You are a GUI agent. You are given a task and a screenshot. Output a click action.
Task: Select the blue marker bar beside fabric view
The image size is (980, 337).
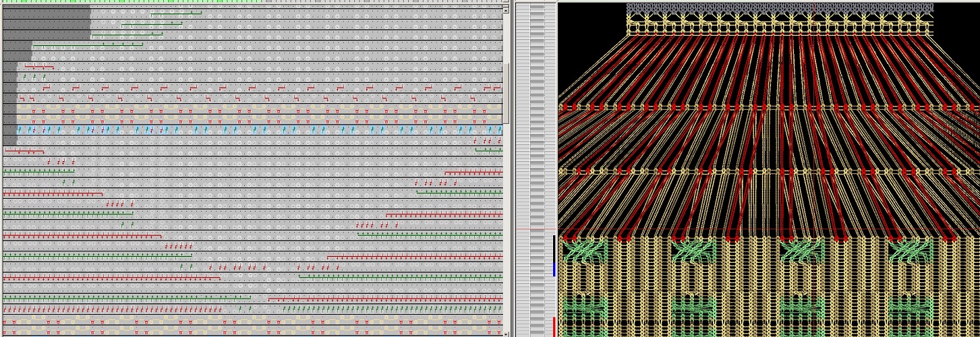click(554, 269)
